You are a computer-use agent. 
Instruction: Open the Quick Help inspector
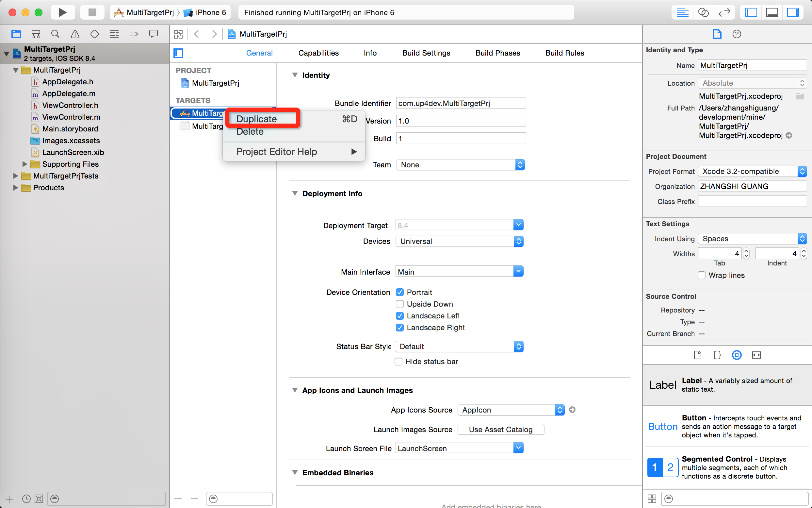pos(737,34)
